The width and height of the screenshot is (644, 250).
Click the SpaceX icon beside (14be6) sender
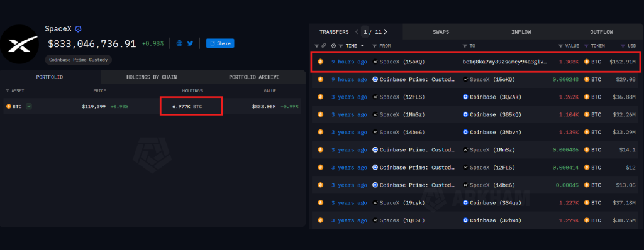pyautogui.click(x=375, y=133)
